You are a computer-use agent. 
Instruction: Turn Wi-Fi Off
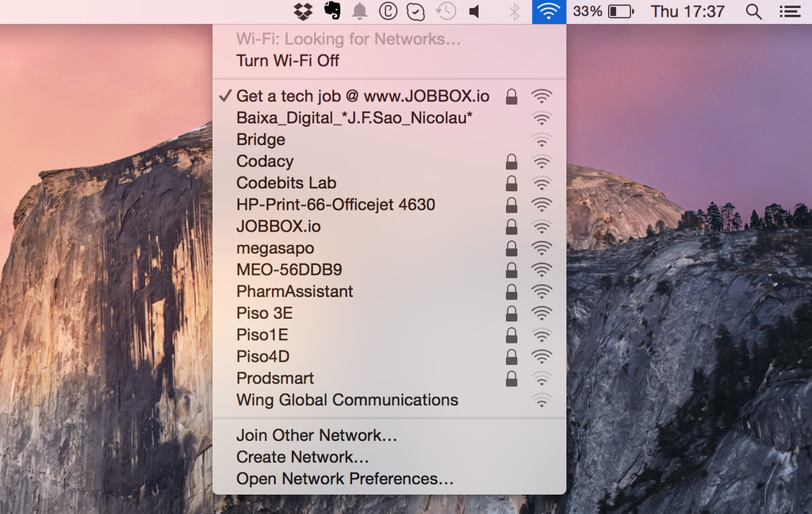389,60
